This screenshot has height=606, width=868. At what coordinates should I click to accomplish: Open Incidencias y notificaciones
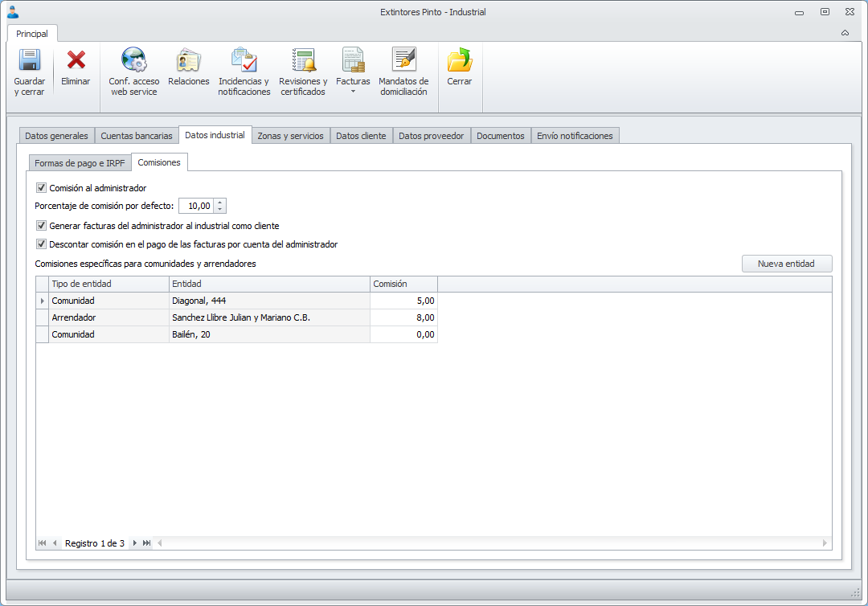244,72
